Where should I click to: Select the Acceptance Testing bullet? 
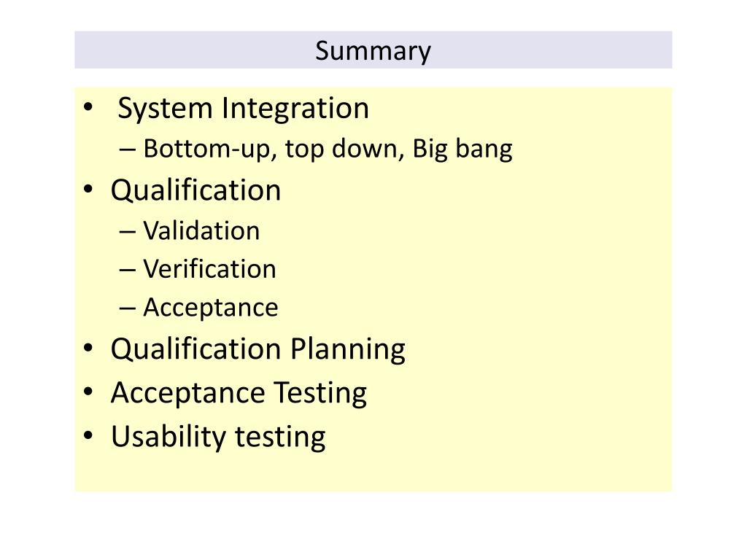click(x=239, y=393)
